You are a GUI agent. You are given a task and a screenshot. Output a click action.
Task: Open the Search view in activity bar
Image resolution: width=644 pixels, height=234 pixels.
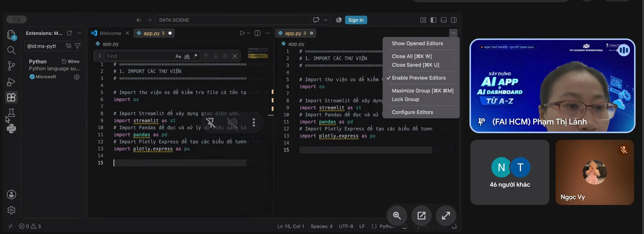point(11,50)
